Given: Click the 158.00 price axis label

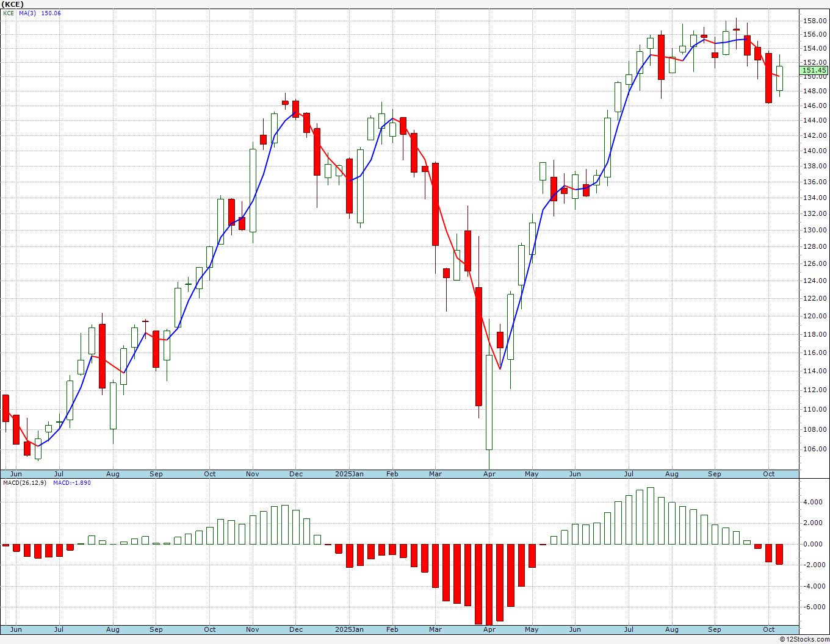Looking at the screenshot, I should point(816,20).
